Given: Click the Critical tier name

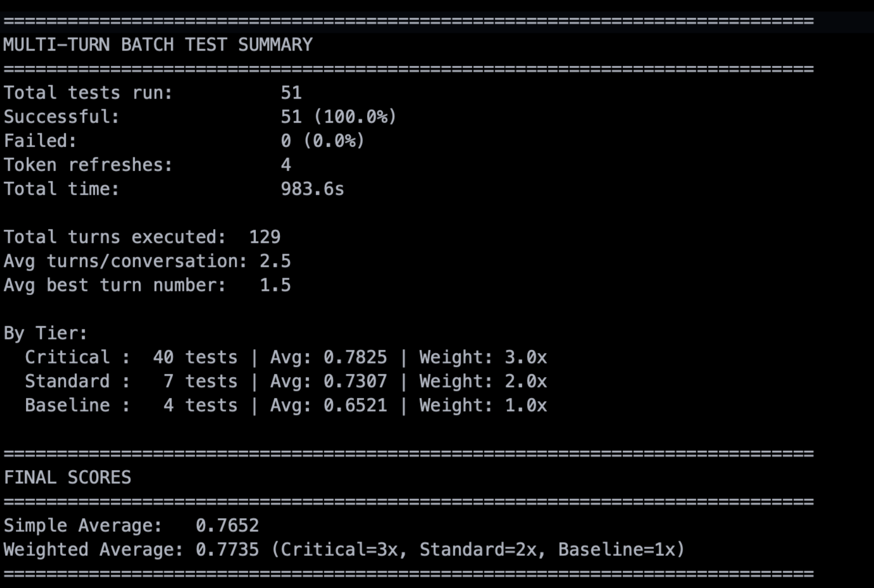Looking at the screenshot, I should (x=67, y=357).
